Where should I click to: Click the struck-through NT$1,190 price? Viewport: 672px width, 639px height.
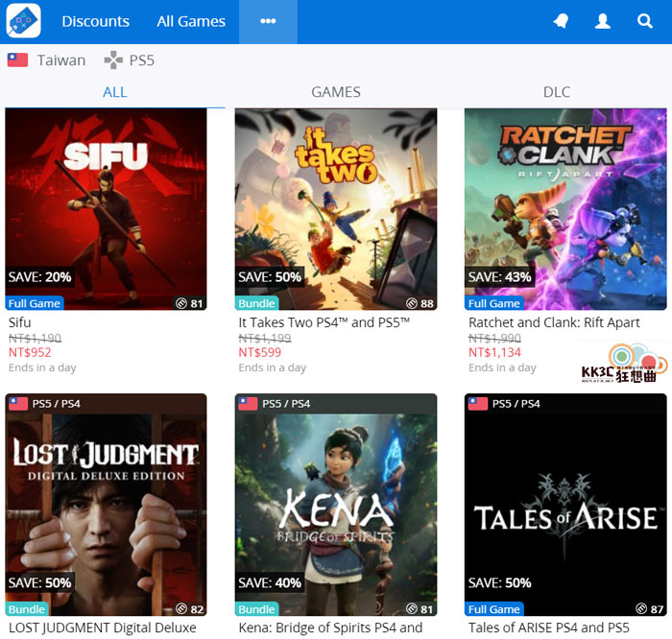point(36,338)
